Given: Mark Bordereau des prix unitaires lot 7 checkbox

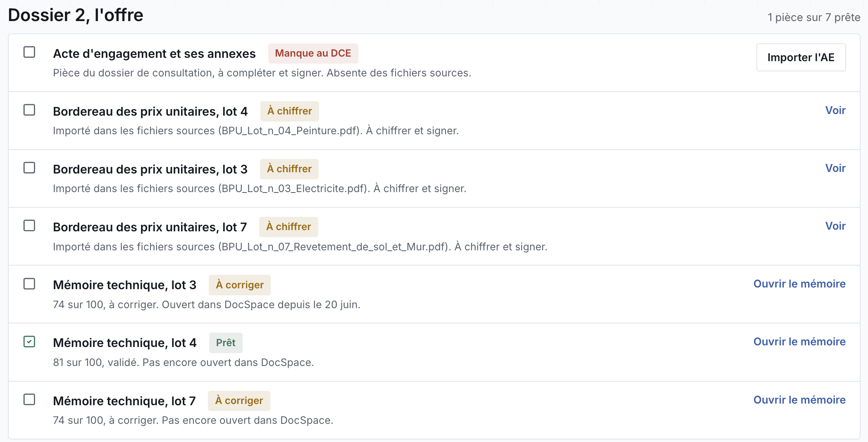Looking at the screenshot, I should pos(29,226).
